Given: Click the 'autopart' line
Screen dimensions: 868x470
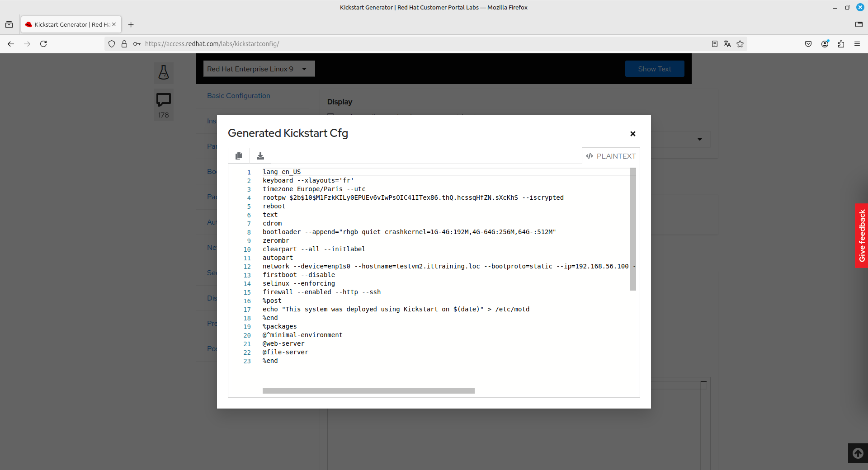Looking at the screenshot, I should click(x=278, y=258).
